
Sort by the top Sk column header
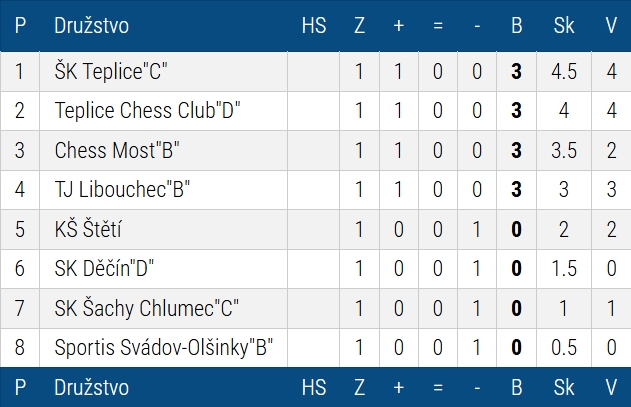564,26
